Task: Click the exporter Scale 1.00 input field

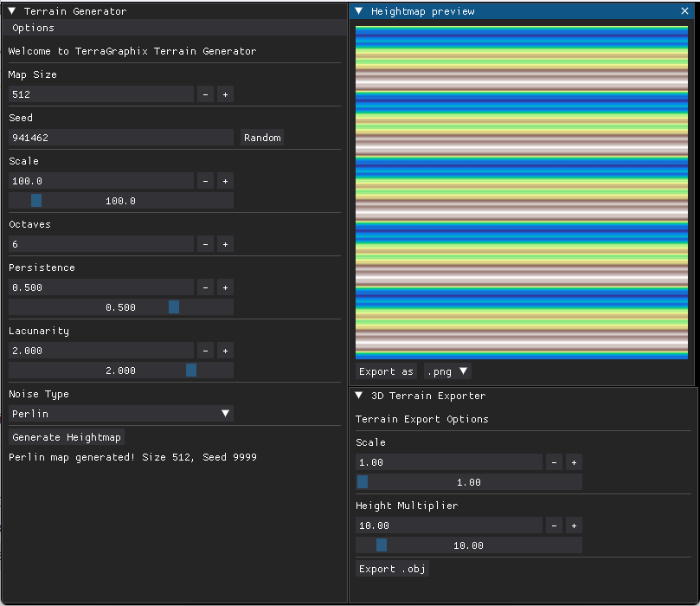Action: point(449,462)
